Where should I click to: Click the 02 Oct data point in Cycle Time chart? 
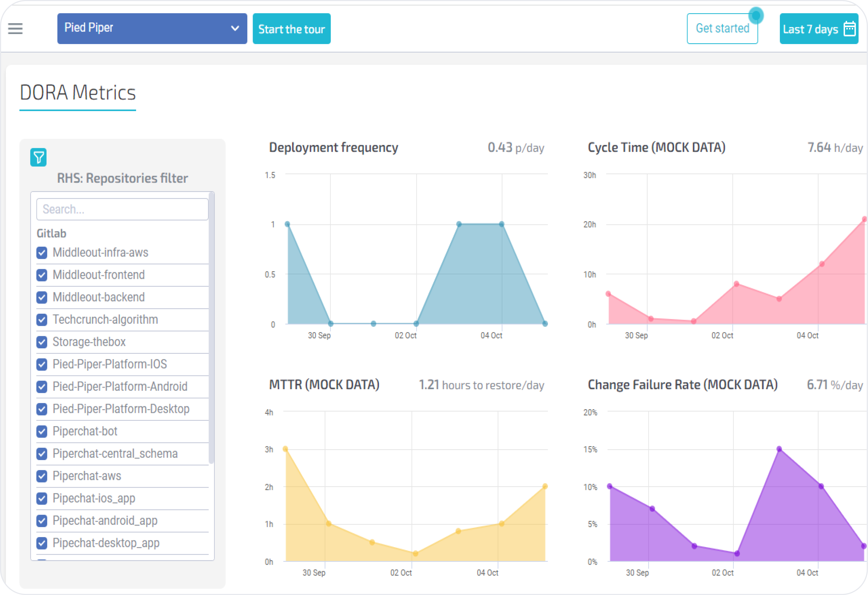pyautogui.click(x=736, y=284)
